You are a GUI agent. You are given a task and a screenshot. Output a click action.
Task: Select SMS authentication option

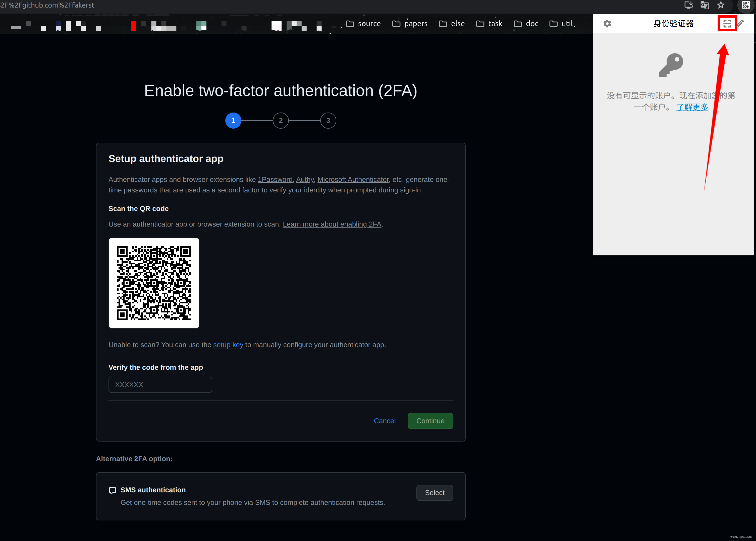[435, 493]
